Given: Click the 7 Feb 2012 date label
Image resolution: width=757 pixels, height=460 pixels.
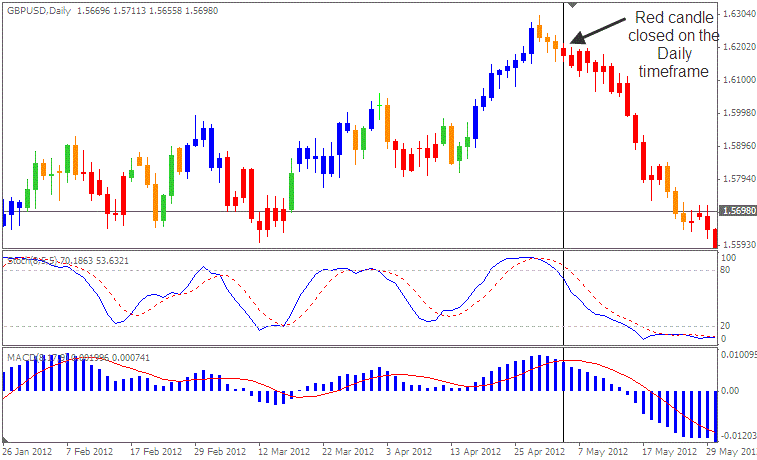Looking at the screenshot, I should coord(89,452).
